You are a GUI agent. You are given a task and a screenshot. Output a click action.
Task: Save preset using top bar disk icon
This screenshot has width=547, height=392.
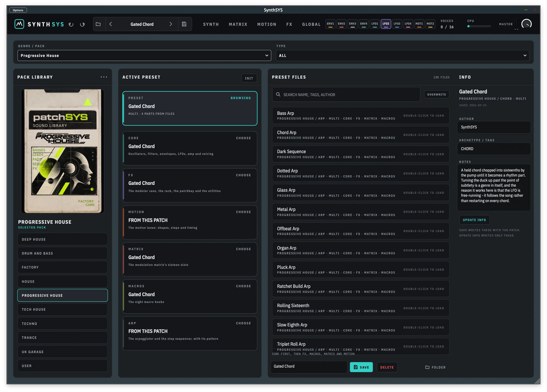(x=184, y=24)
